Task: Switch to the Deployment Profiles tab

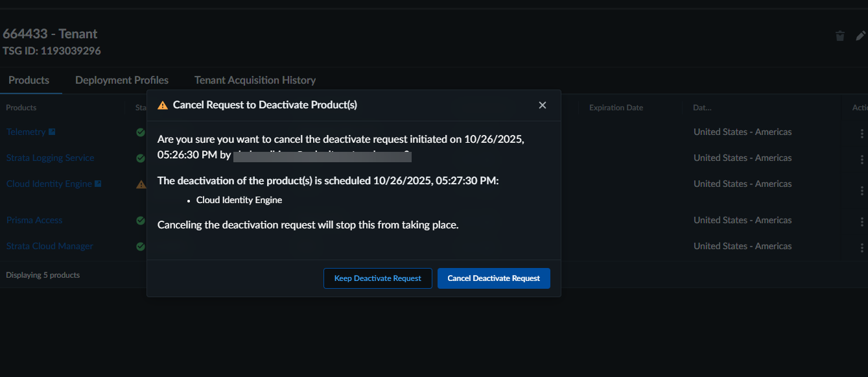Action: tap(122, 80)
